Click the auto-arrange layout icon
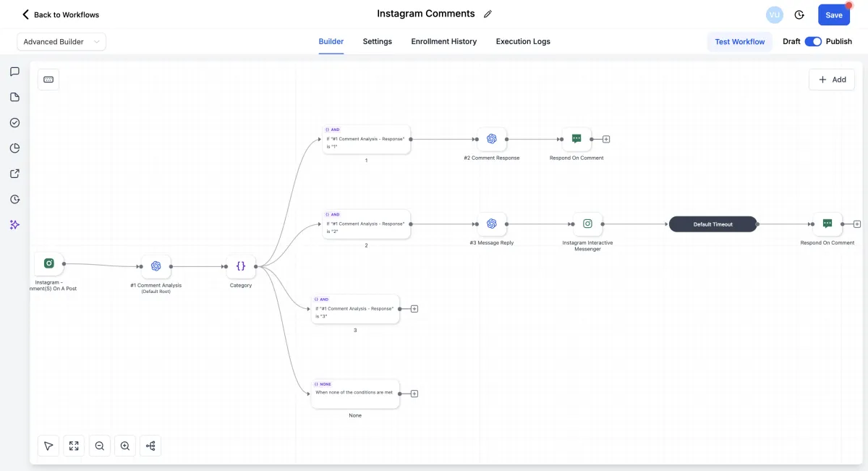 pos(150,446)
